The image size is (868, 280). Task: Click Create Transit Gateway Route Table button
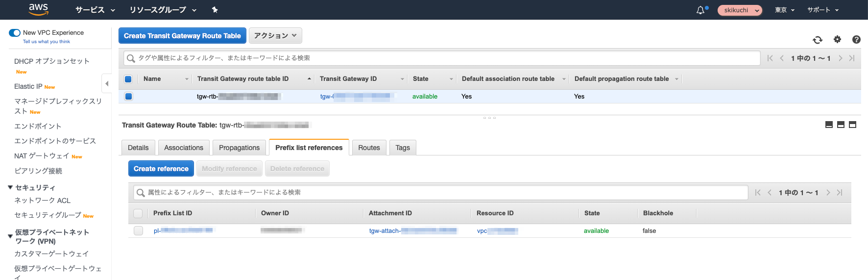pos(182,36)
